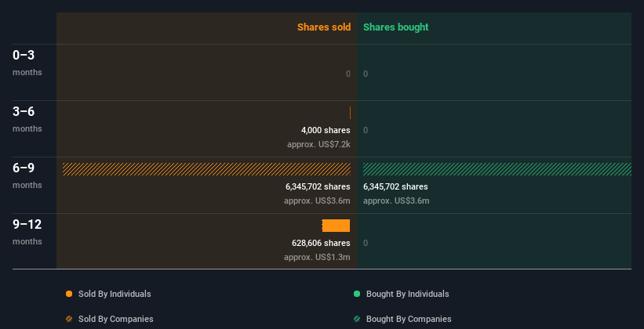This screenshot has width=644, height=329.
Task: Click the 4,000 shares value
Action: click(326, 131)
